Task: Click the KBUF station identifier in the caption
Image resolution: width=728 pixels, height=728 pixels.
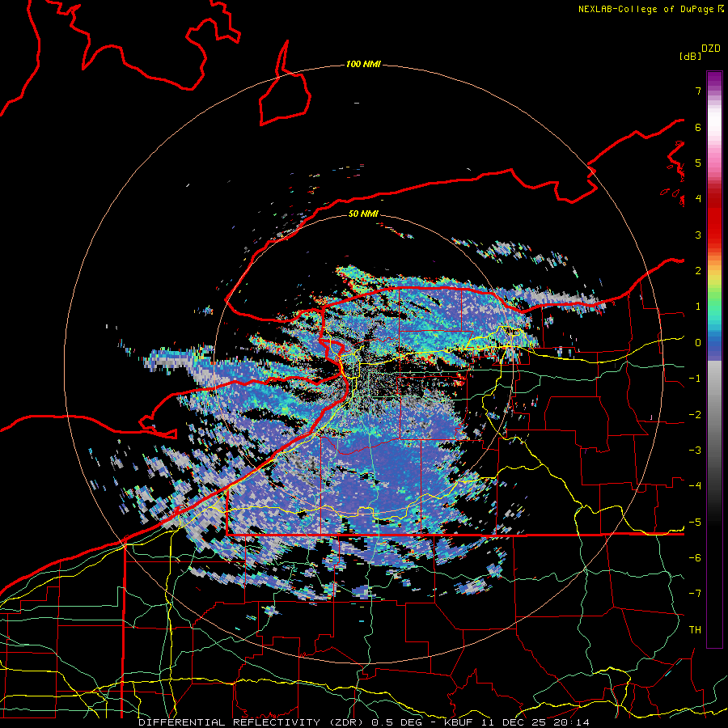Action: pyautogui.click(x=459, y=722)
